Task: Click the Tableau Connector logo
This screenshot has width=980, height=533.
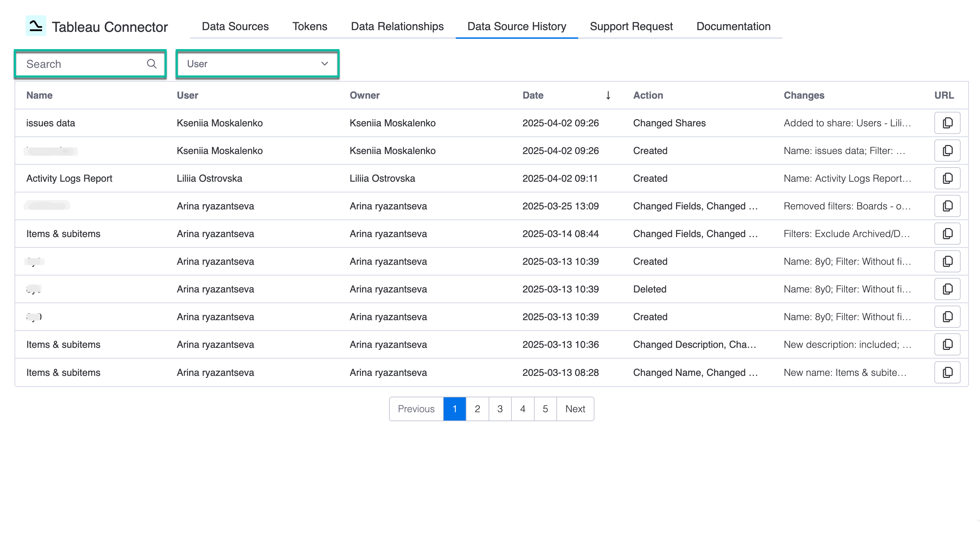Action: click(x=36, y=26)
